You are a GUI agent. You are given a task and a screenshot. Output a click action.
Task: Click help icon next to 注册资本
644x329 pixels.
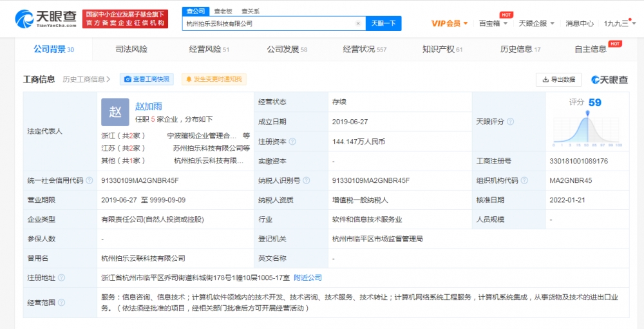click(292, 142)
